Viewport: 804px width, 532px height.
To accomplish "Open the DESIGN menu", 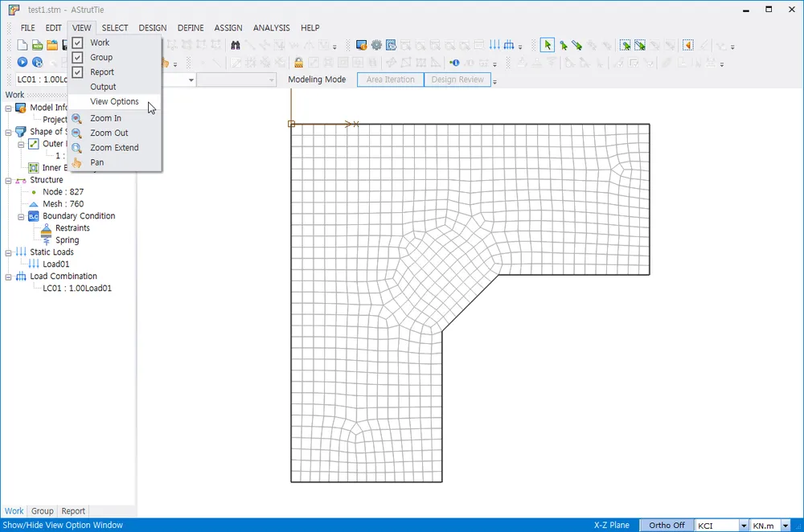I will [153, 27].
